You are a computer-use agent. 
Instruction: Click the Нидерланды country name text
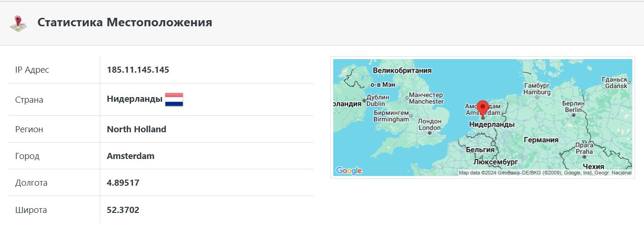tap(134, 99)
